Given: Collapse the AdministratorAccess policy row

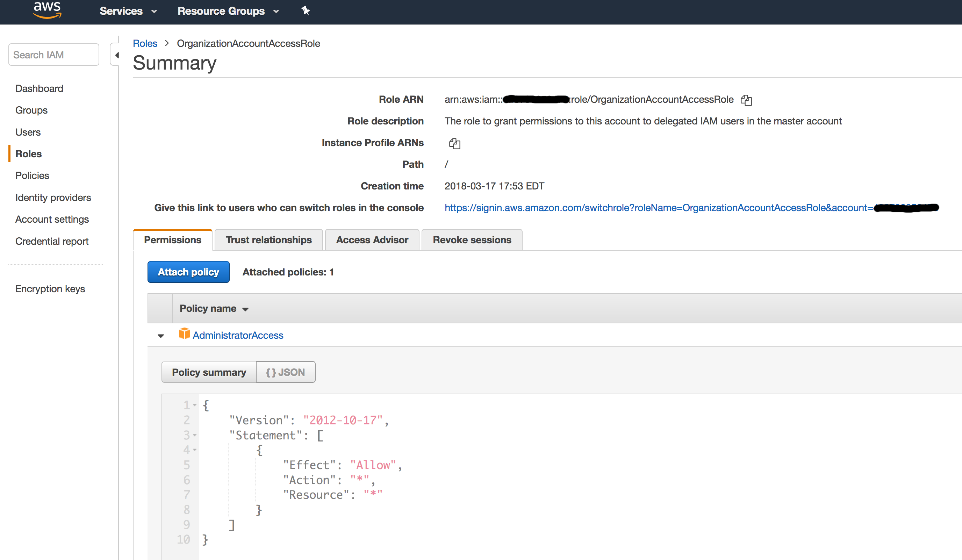Looking at the screenshot, I should point(161,336).
